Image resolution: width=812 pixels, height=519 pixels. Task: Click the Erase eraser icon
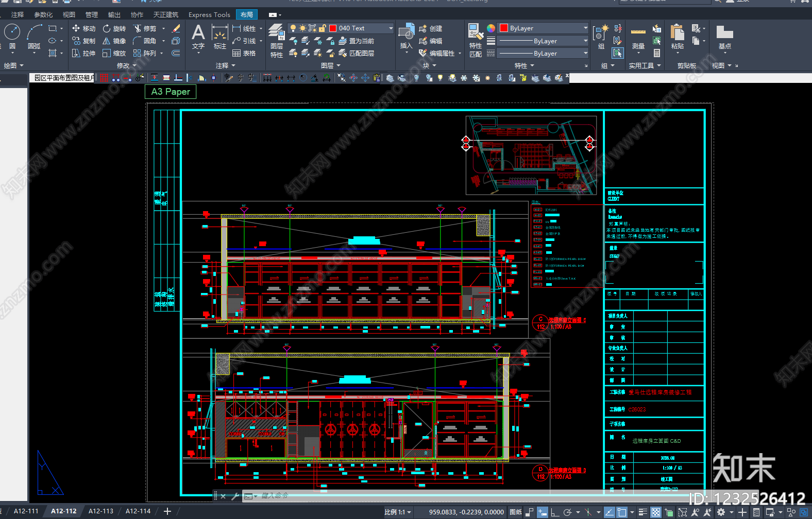point(176,28)
